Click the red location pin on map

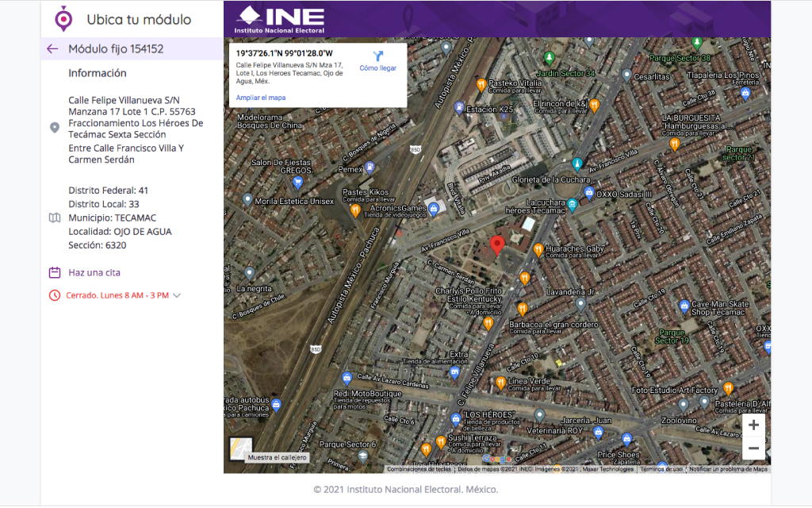497,245
